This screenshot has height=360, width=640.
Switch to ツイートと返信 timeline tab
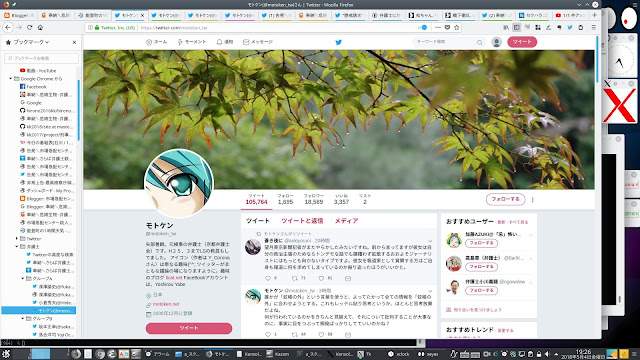[302, 221]
